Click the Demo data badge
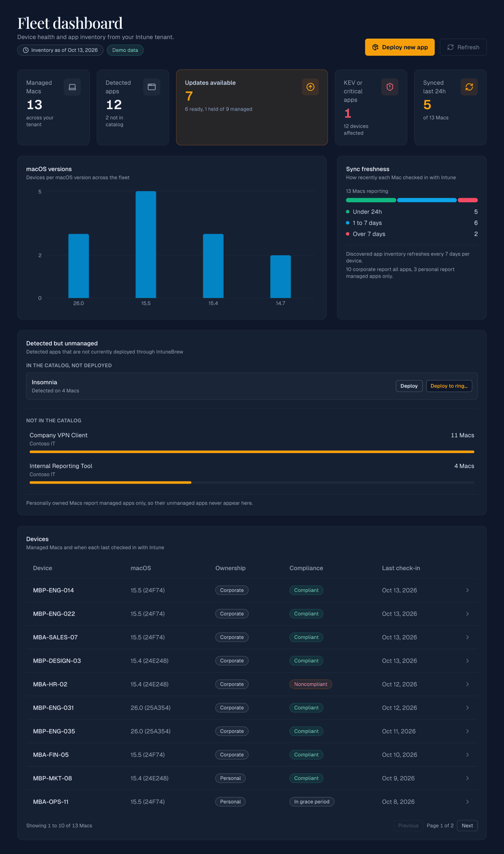This screenshot has height=854, width=504. tap(125, 50)
